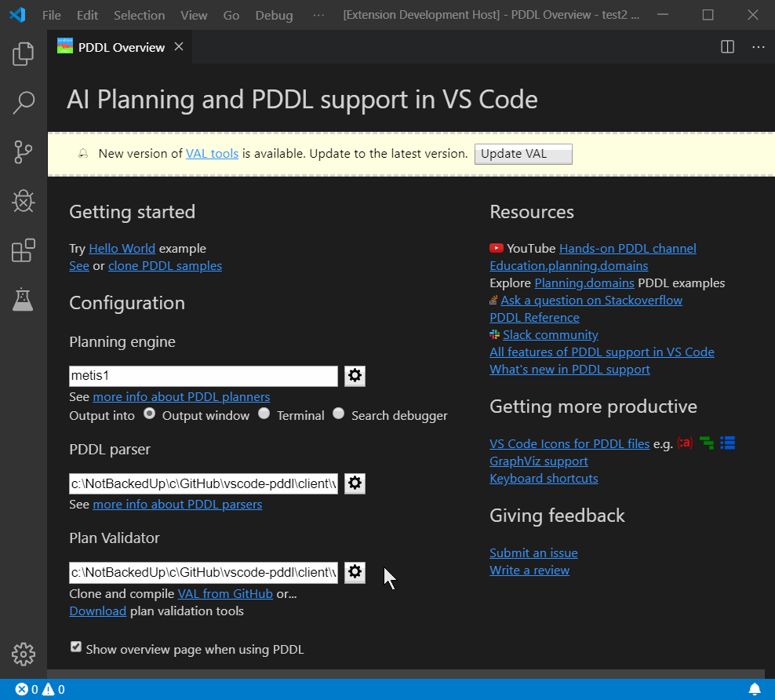Open the View menu
The width and height of the screenshot is (775, 700).
(194, 16)
